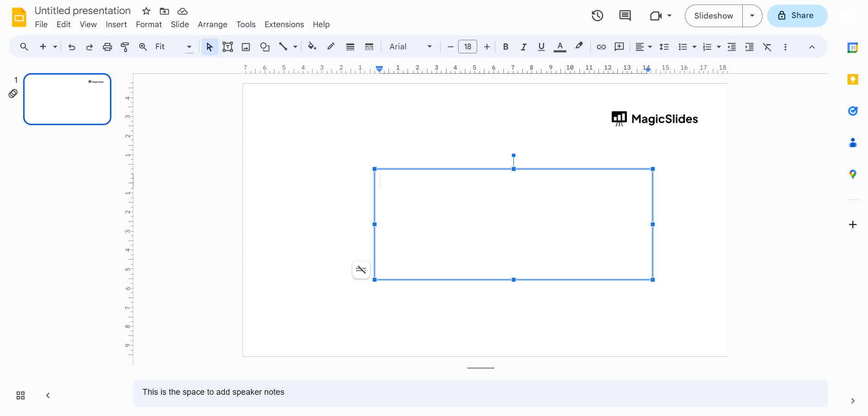Select the Text box tool
This screenshot has height=416, width=868.
click(228, 47)
